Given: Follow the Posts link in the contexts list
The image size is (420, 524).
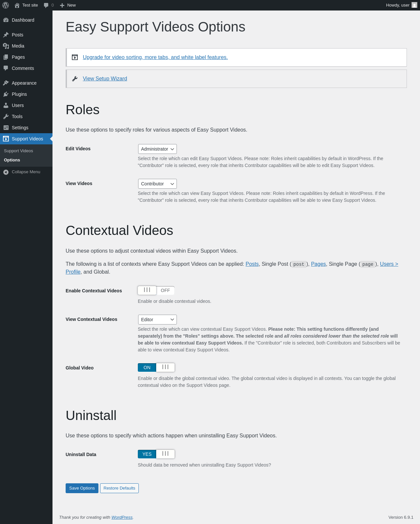Looking at the screenshot, I should click(252, 264).
